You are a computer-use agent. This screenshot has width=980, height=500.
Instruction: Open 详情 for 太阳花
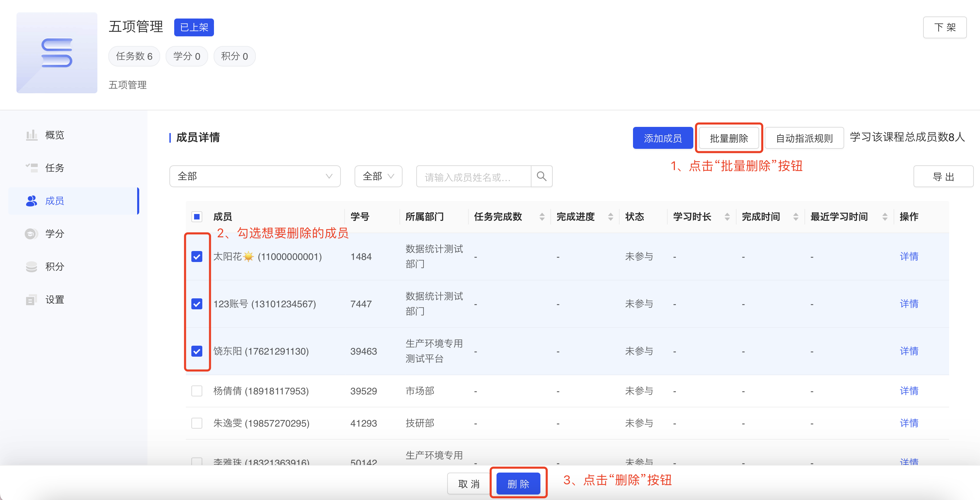[x=909, y=257]
